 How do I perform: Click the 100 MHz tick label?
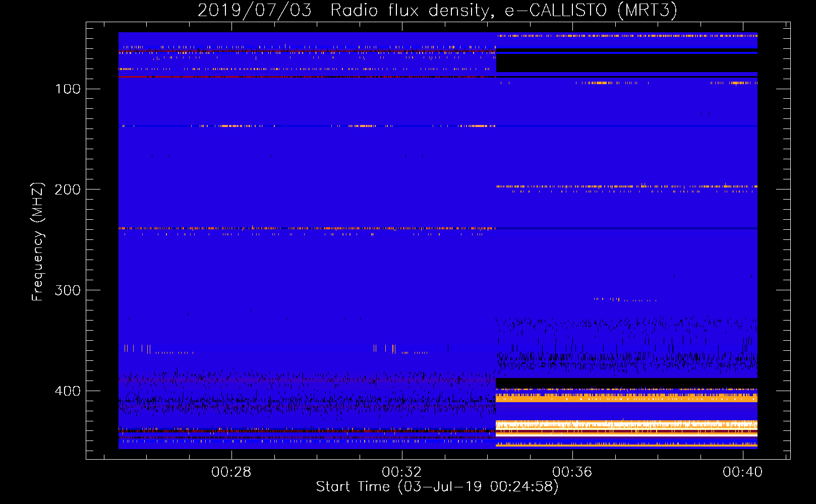pos(68,89)
